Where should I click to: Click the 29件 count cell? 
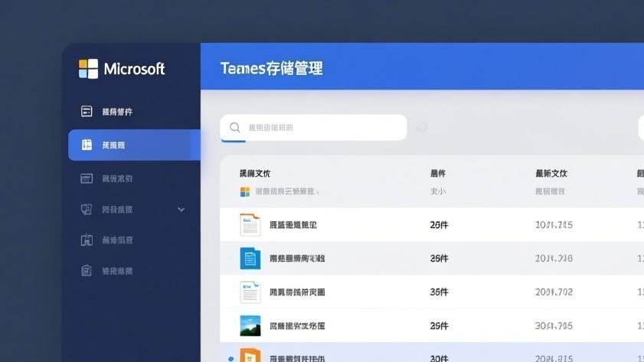(x=439, y=326)
